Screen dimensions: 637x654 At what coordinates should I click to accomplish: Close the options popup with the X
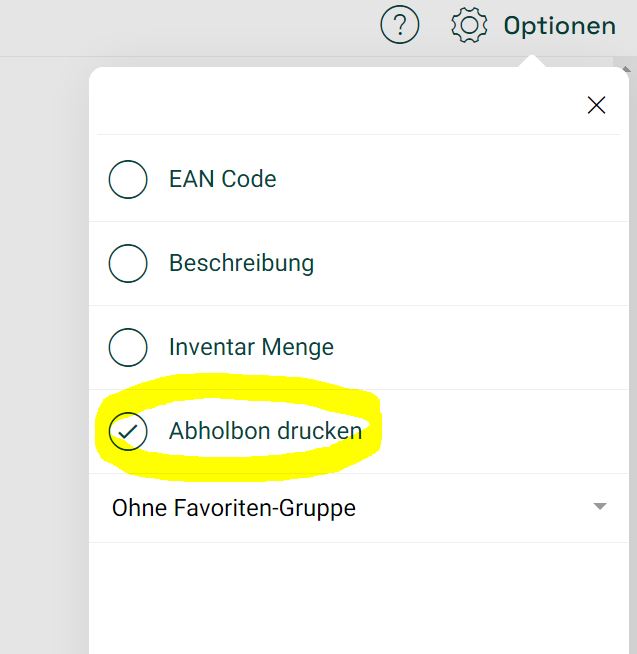(x=596, y=105)
